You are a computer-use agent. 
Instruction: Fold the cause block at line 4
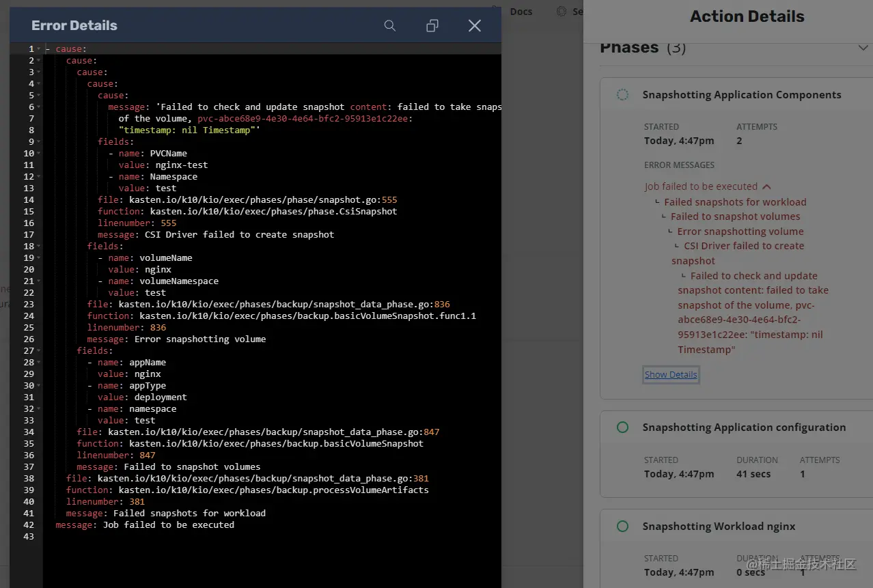39,84
